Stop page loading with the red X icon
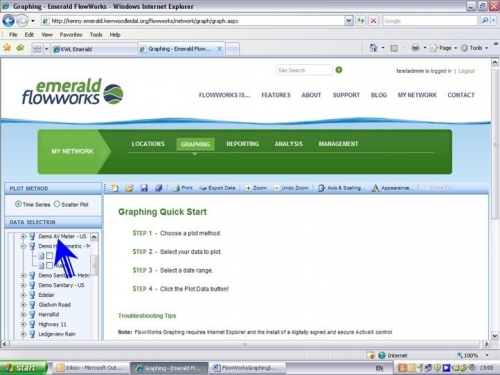The width and height of the screenshot is (500, 375). (374, 21)
